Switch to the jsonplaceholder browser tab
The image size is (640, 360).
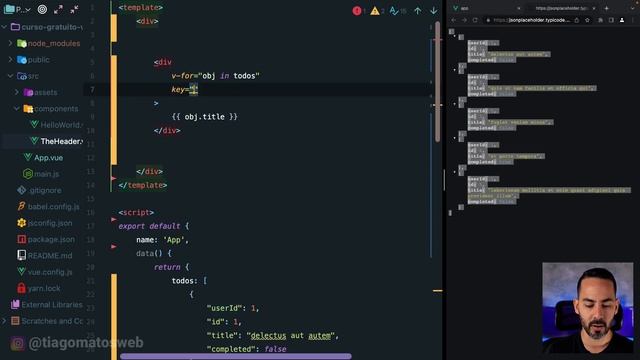[x=561, y=8]
